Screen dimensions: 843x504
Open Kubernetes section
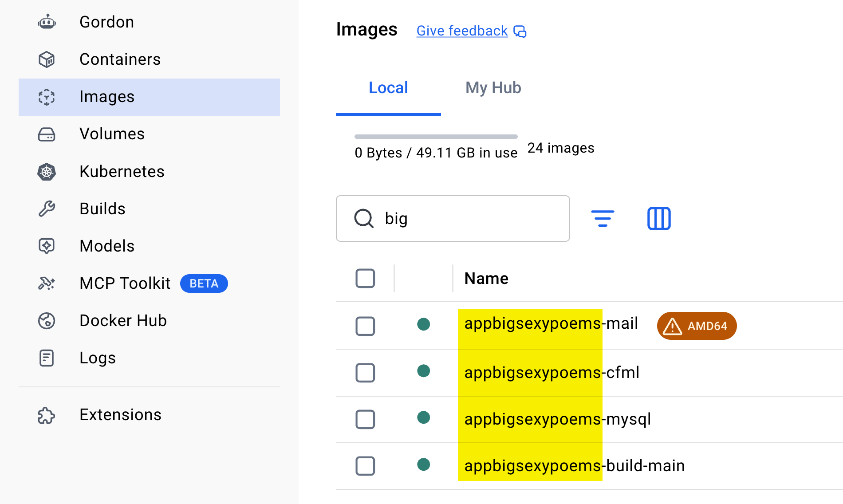pos(149,171)
